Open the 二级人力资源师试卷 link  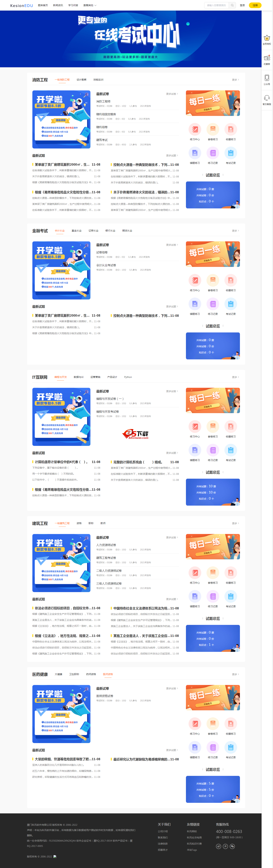click(109, 570)
